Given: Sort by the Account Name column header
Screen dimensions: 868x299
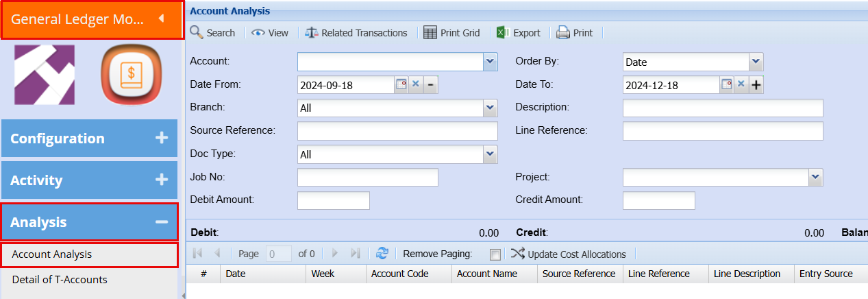Looking at the screenshot, I should coord(495,274).
